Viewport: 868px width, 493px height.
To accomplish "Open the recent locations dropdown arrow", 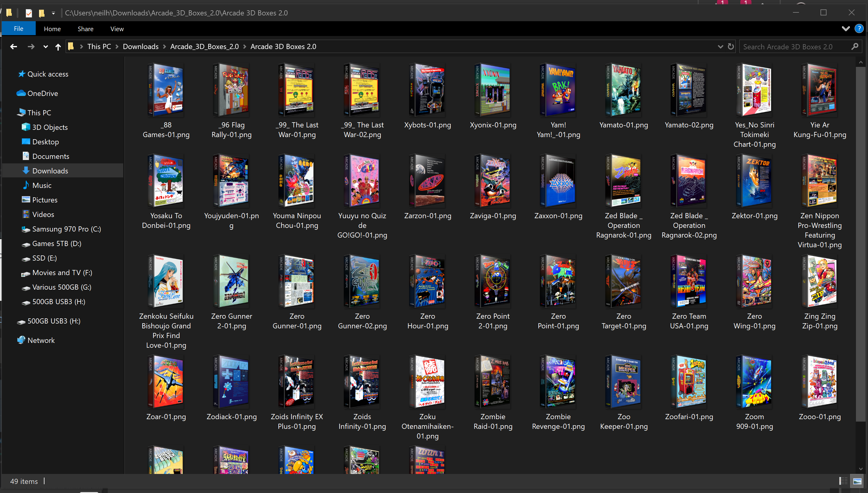I will click(45, 47).
